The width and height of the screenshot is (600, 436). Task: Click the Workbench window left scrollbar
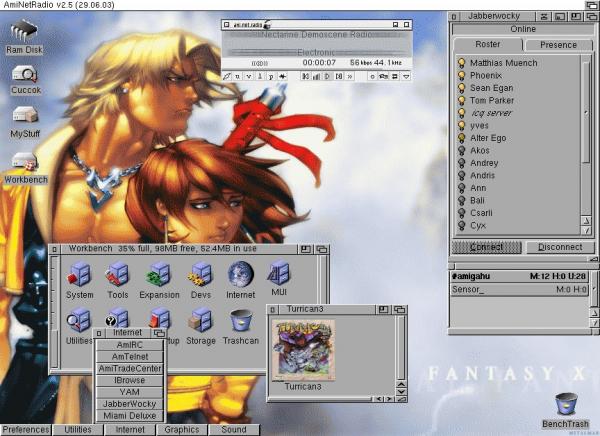pos(54,312)
